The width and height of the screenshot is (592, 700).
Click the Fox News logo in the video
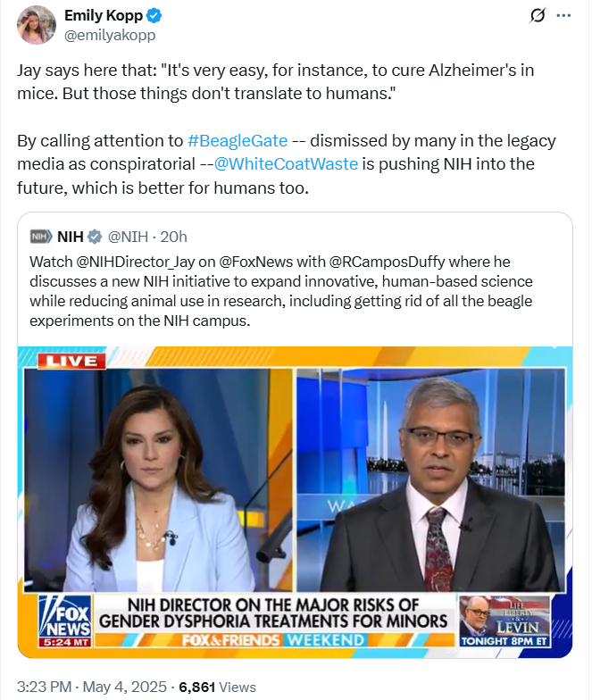(x=65, y=621)
